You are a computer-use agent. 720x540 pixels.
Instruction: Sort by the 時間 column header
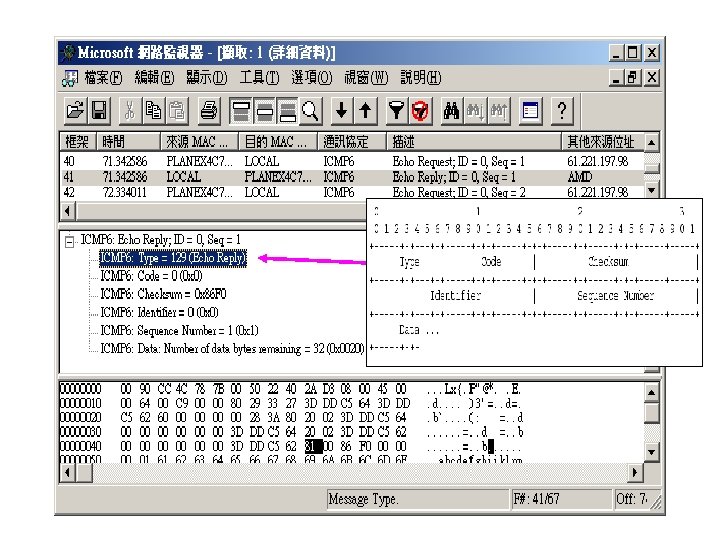pyautogui.click(x=129, y=142)
